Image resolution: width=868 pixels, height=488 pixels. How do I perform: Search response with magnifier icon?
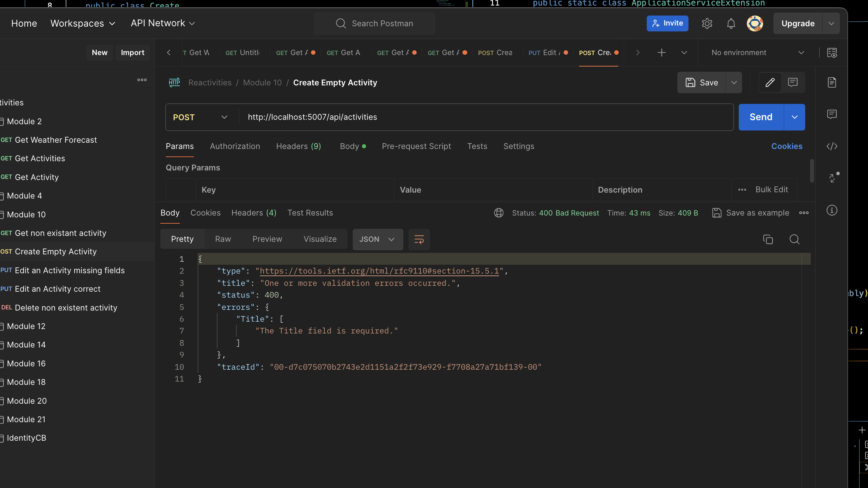[x=794, y=240]
